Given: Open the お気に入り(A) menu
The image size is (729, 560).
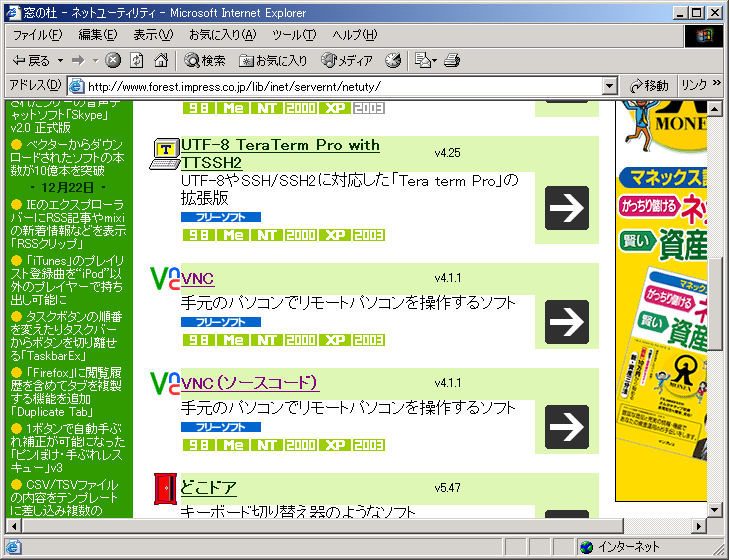Looking at the screenshot, I should [222, 35].
